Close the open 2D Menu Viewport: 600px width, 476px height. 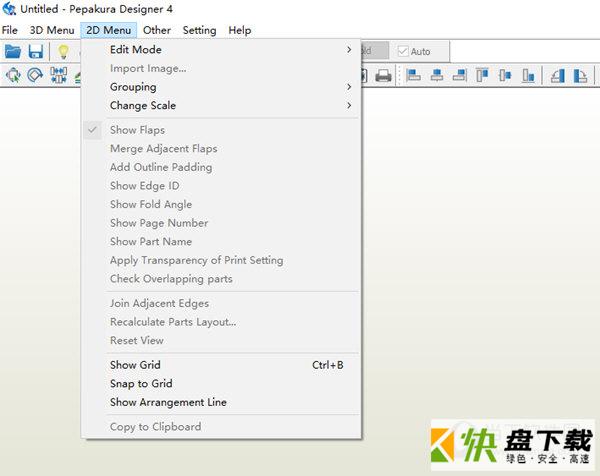pos(109,30)
